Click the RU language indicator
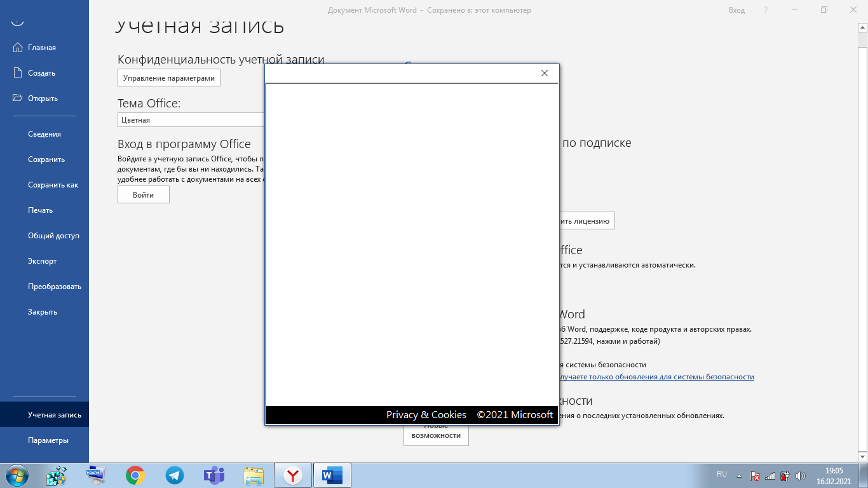Viewport: 868px width, 488px height. [x=722, y=474]
